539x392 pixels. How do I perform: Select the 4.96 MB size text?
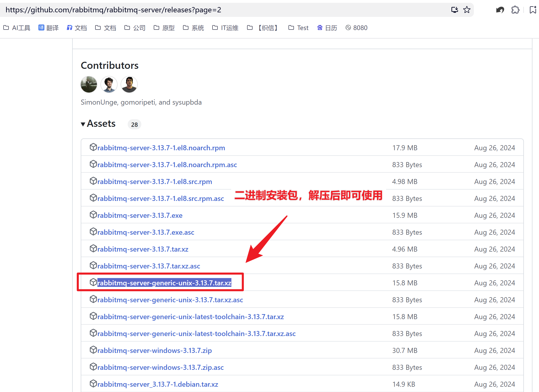(405, 249)
